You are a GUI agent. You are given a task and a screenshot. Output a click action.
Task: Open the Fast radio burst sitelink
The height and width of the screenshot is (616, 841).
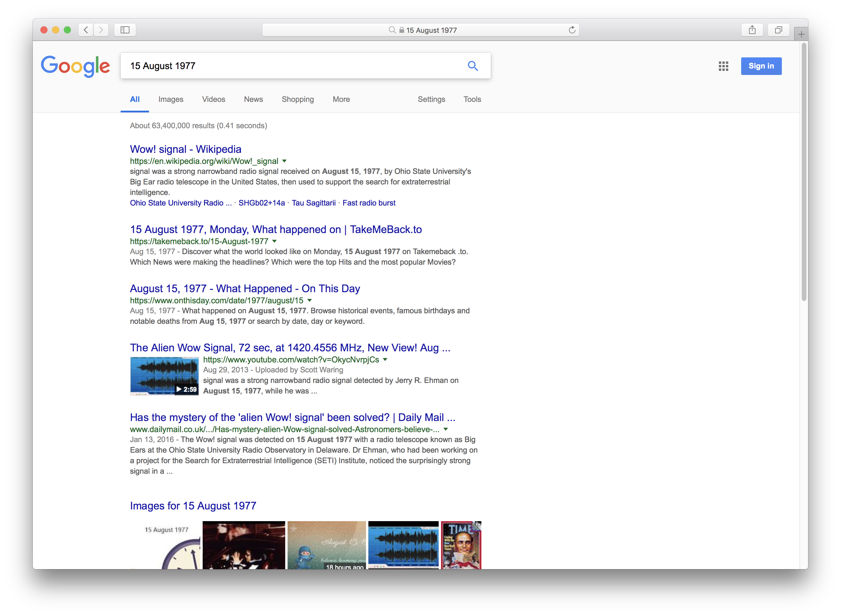click(369, 203)
